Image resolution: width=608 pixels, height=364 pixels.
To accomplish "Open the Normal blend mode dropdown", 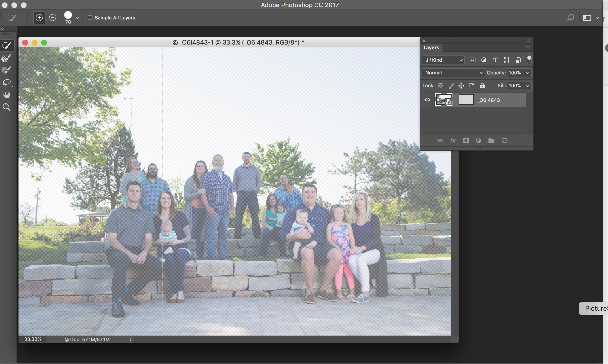I will pyautogui.click(x=453, y=73).
